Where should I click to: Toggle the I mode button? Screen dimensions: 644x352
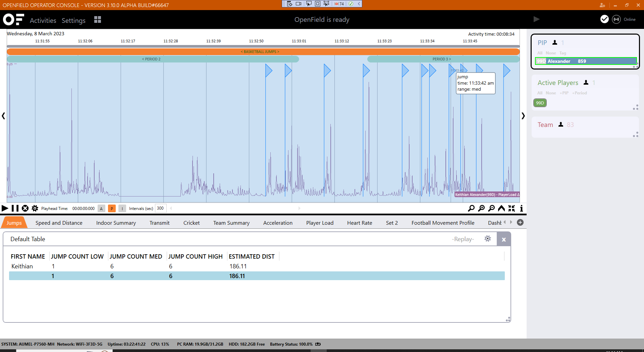pos(122,208)
